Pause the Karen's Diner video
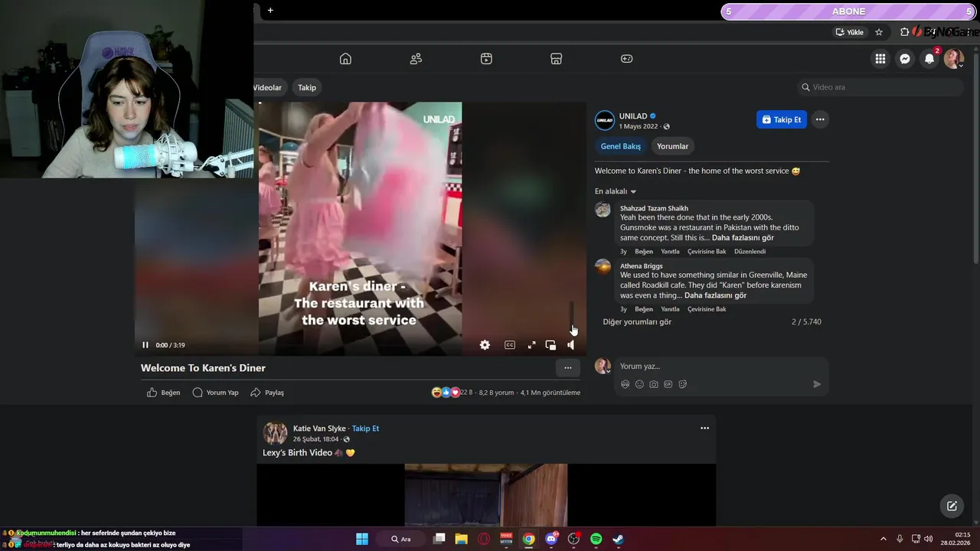The width and height of the screenshot is (980, 551). tap(145, 345)
